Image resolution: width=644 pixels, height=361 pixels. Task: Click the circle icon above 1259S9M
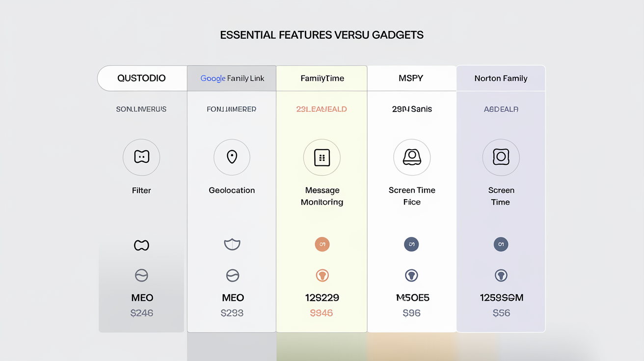pos(501,276)
